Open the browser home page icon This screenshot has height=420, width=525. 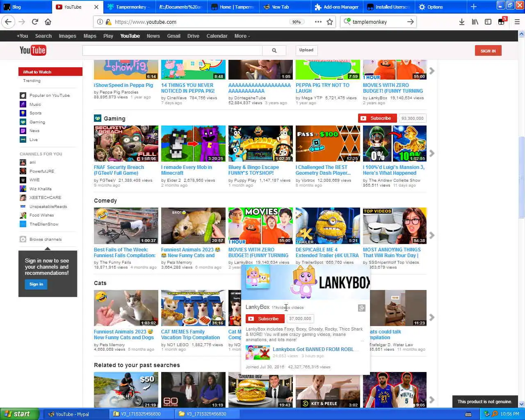48,22
